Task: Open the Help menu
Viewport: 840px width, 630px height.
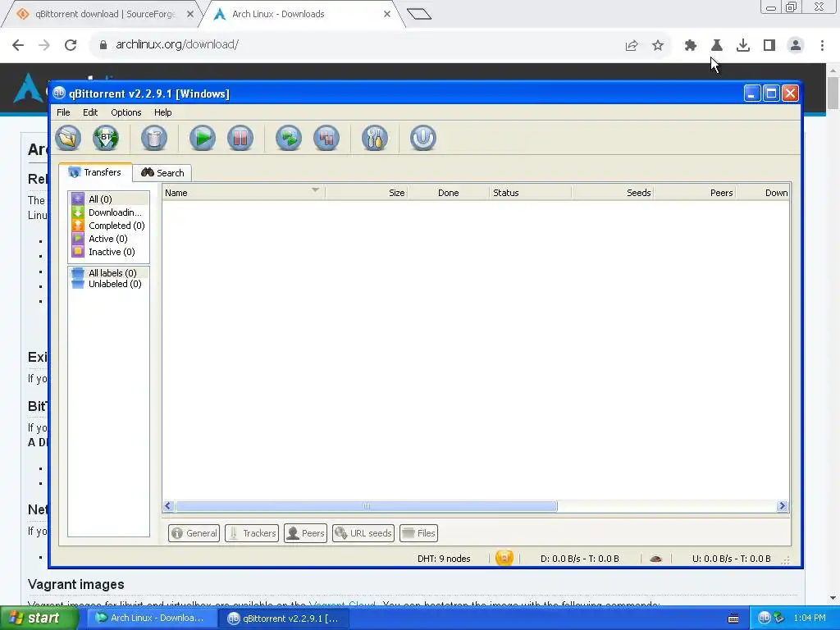Action: pos(163,112)
